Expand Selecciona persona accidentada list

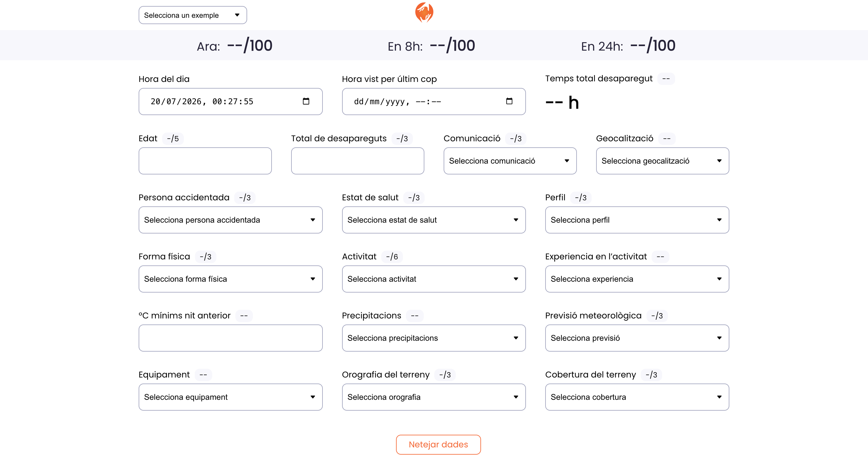[231, 220]
